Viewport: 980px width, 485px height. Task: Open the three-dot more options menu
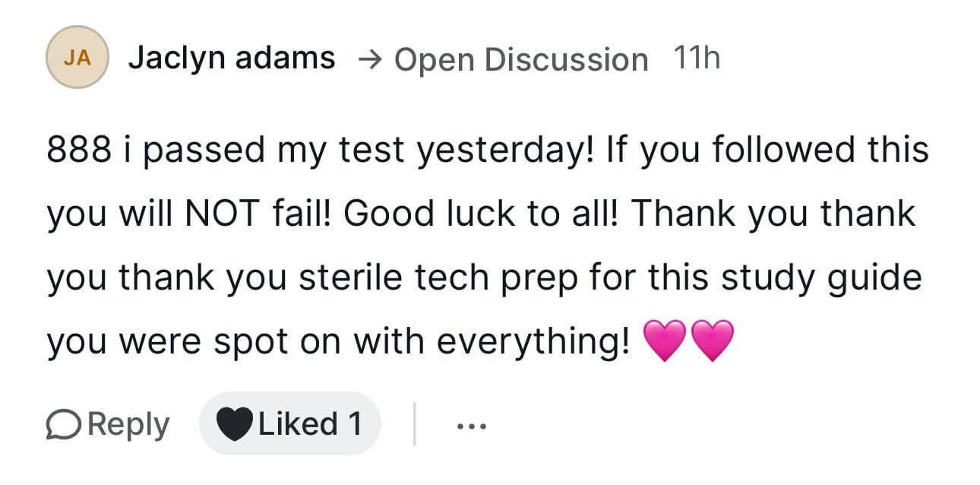click(x=469, y=426)
